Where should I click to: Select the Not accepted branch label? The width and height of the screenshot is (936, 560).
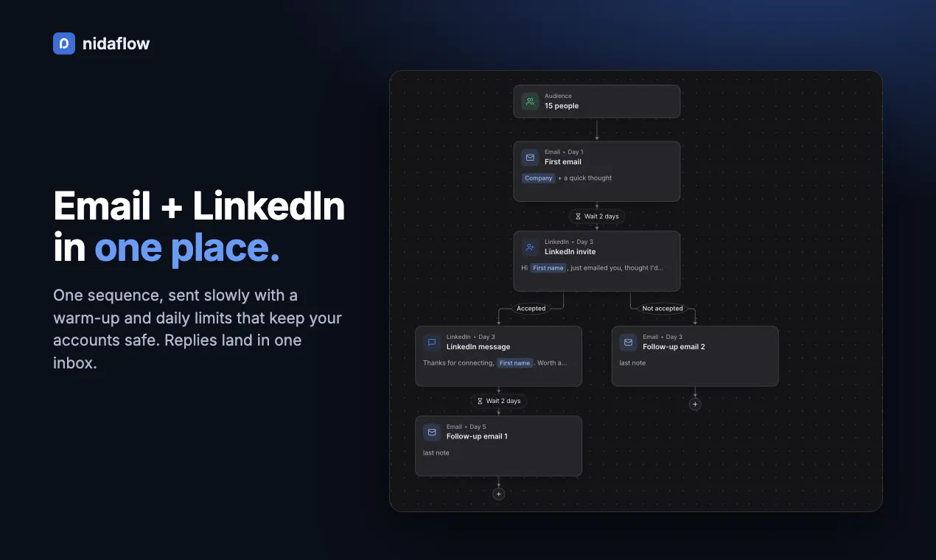663,309
